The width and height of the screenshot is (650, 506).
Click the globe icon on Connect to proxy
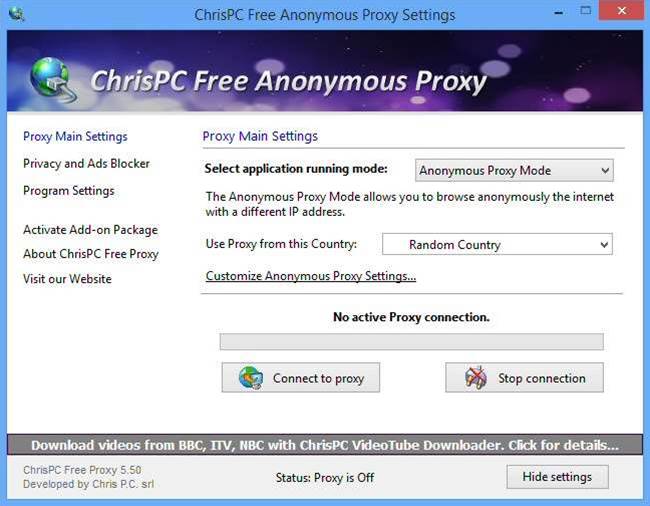point(251,378)
